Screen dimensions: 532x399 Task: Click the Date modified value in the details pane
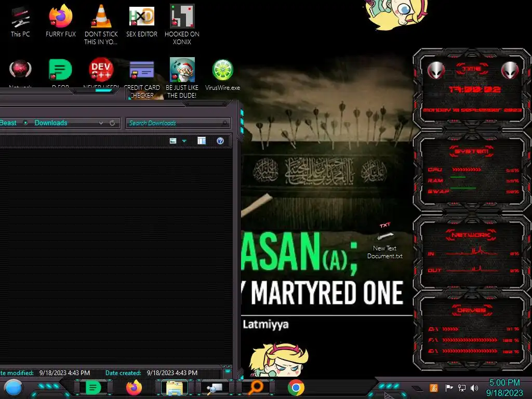pos(64,373)
